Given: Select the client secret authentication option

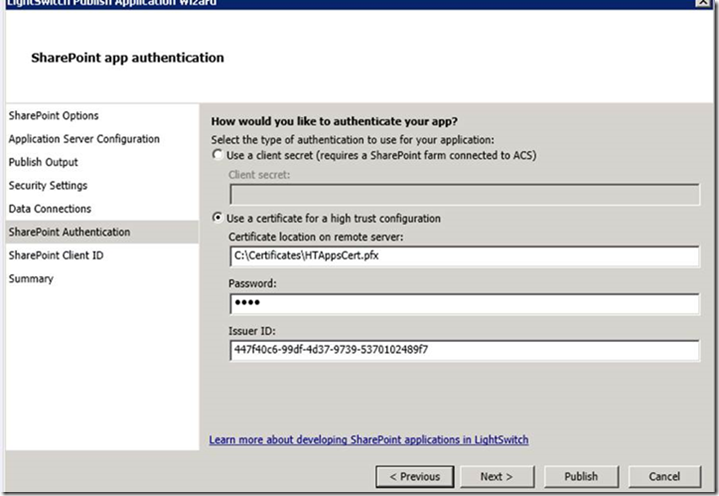Looking at the screenshot, I should click(217, 155).
